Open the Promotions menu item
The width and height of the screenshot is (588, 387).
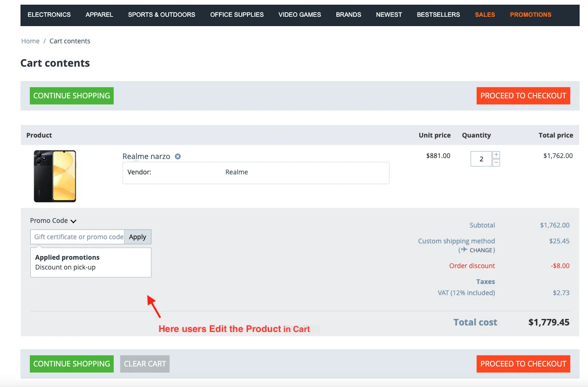[x=530, y=14]
